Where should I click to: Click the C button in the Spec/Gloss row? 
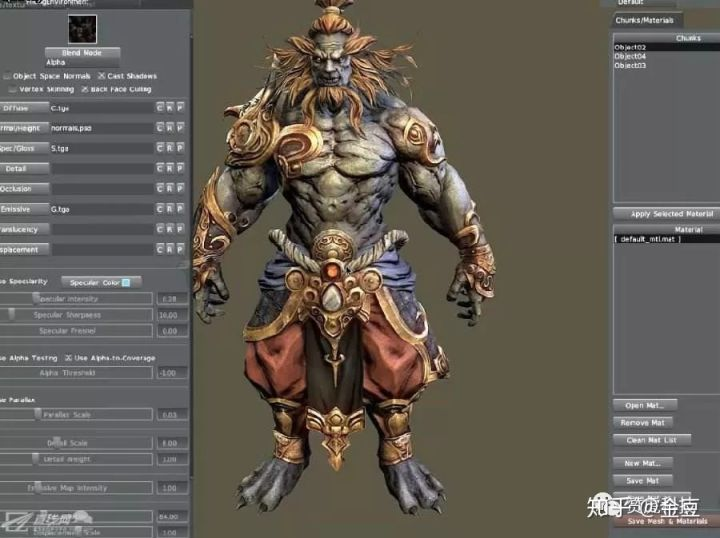click(x=160, y=148)
